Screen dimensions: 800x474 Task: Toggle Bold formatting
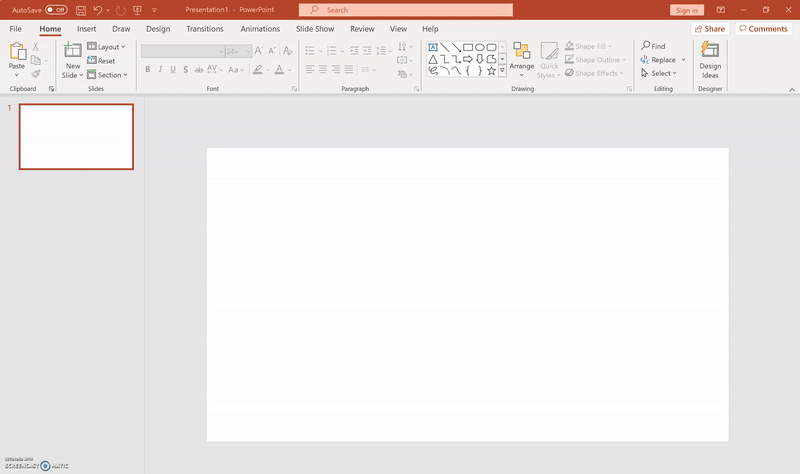click(x=147, y=69)
